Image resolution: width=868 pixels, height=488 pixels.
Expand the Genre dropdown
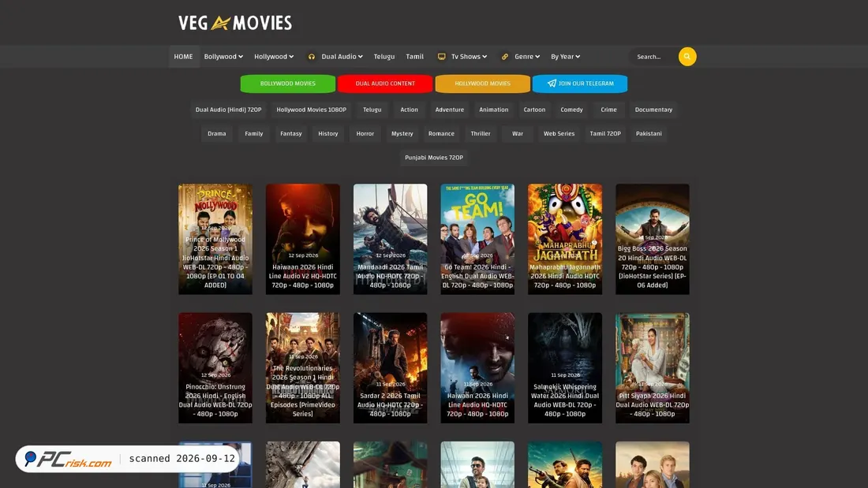point(526,57)
